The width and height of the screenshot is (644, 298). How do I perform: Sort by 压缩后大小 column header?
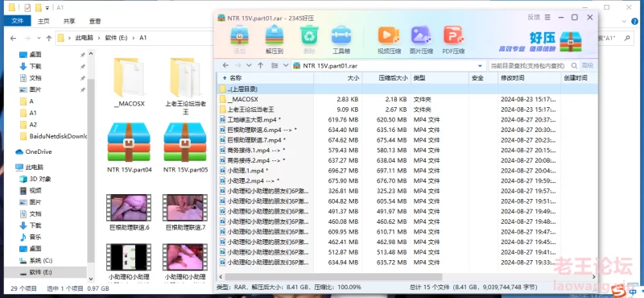(386, 77)
